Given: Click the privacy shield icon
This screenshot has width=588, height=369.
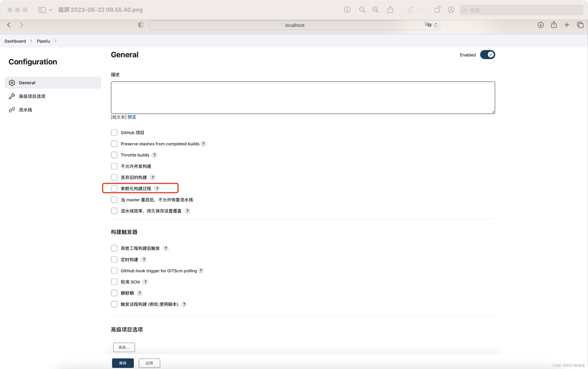Looking at the screenshot, I should tap(141, 25).
